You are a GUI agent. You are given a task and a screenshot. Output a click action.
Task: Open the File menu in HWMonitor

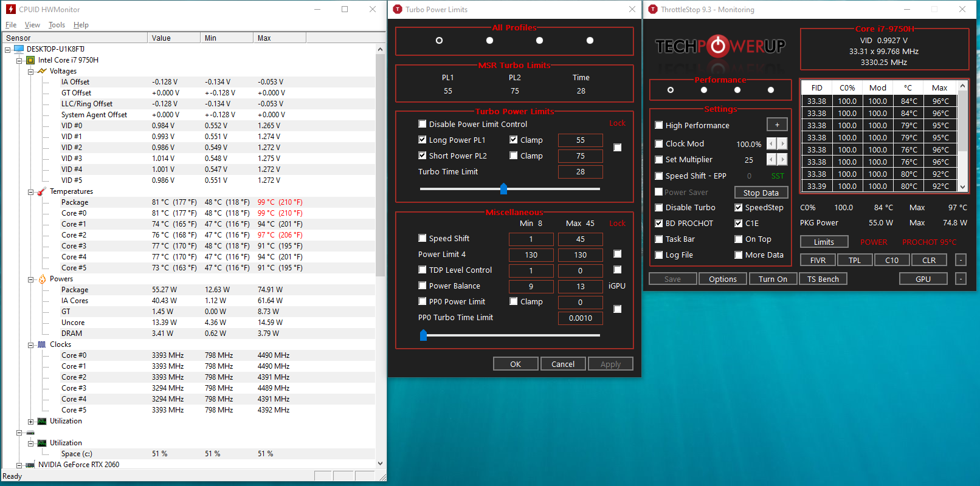click(x=11, y=25)
